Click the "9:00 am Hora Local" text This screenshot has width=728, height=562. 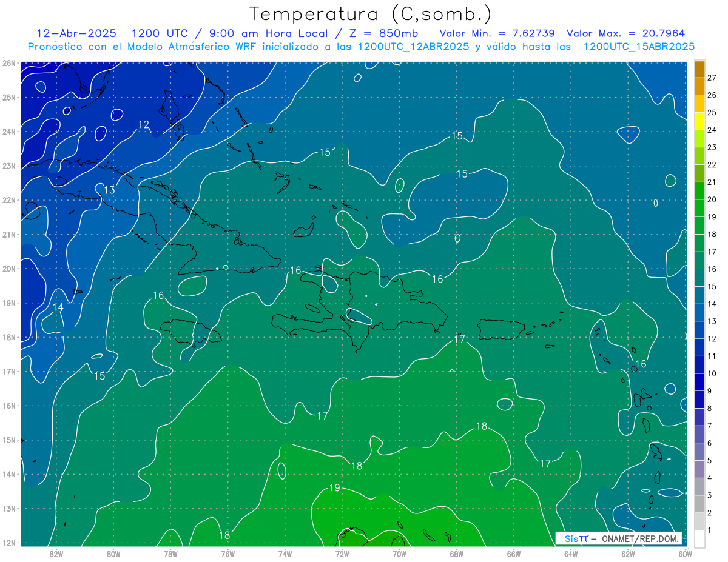coord(267,34)
